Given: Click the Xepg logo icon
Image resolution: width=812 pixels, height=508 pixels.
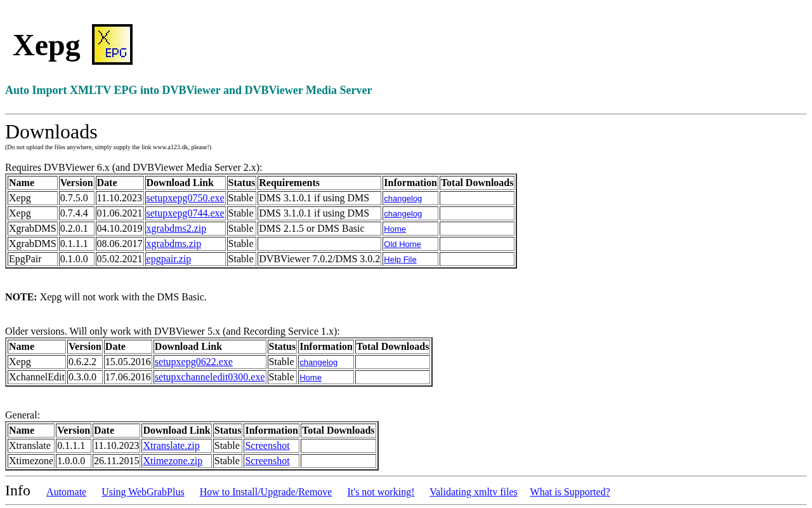Looking at the screenshot, I should tap(112, 44).
